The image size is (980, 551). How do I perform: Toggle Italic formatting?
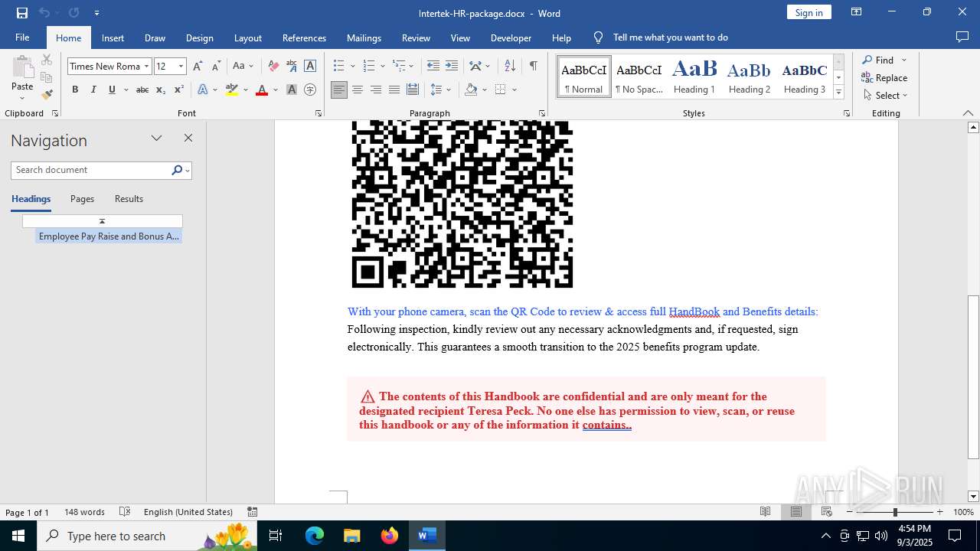point(93,90)
